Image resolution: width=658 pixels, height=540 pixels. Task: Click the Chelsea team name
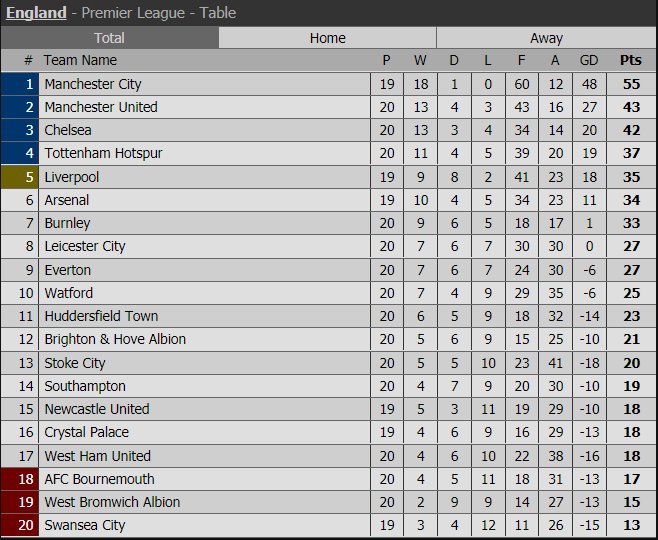click(68, 130)
